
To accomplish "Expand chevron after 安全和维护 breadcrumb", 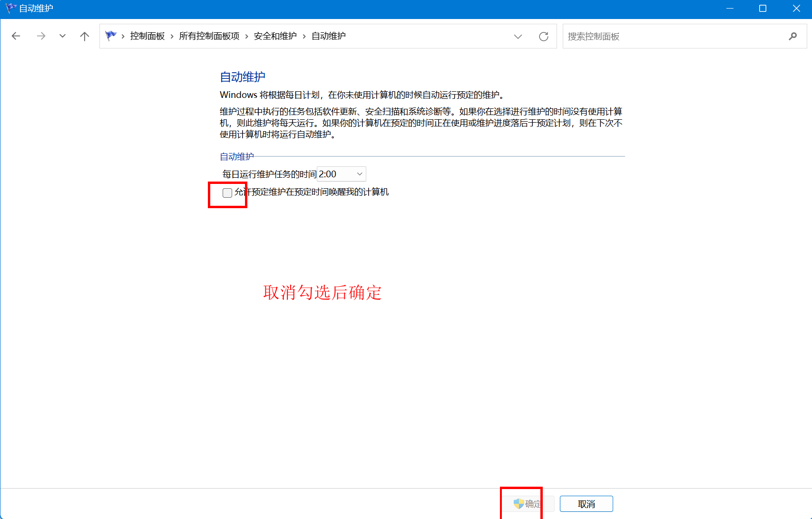I will tap(304, 37).
